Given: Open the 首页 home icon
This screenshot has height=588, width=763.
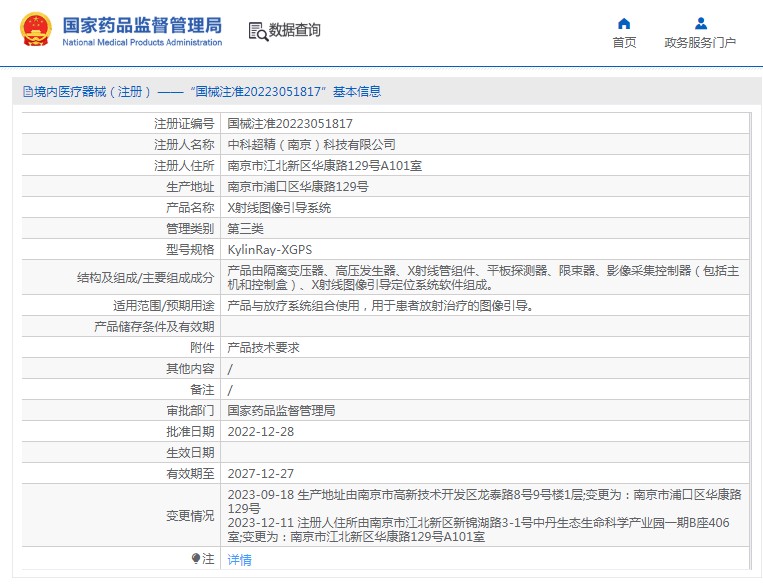Looking at the screenshot, I should pyautogui.click(x=624, y=23).
